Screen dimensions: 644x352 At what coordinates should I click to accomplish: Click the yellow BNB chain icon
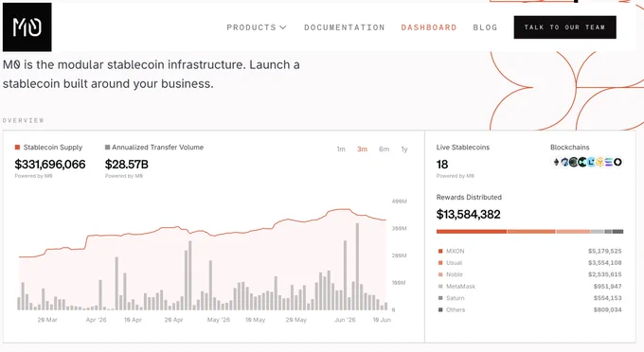pyautogui.click(x=600, y=162)
